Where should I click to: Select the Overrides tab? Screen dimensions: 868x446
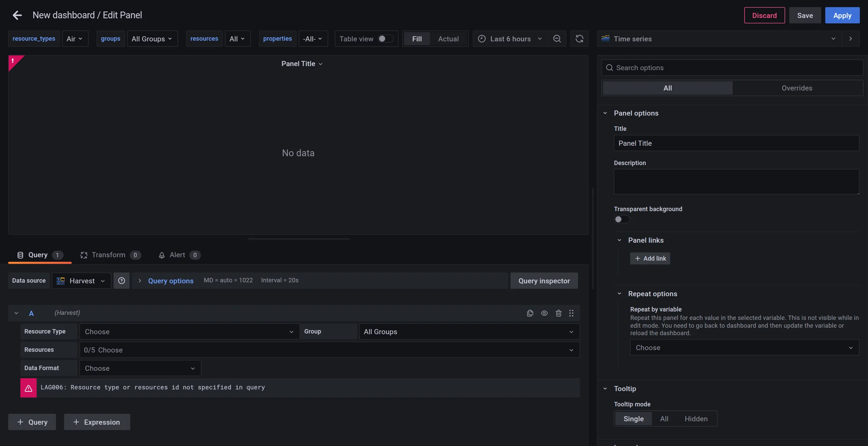coord(797,88)
